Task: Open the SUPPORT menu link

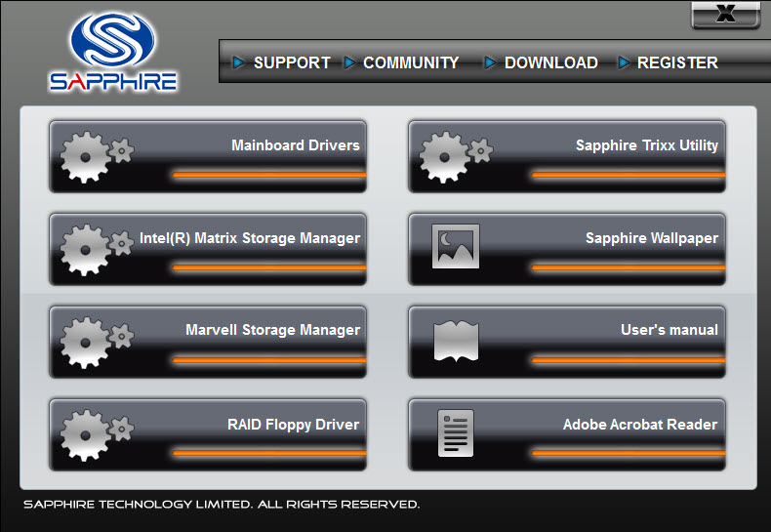Action: coord(292,62)
